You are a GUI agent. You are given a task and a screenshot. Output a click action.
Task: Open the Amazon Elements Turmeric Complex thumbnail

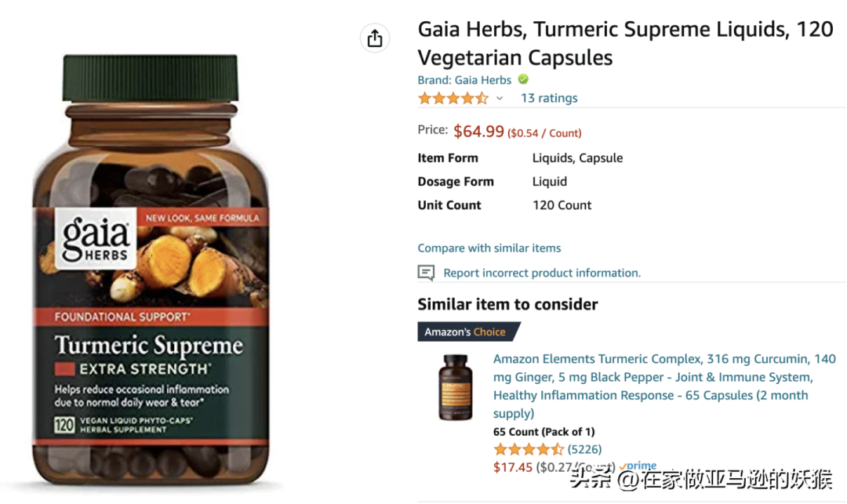[x=456, y=387]
